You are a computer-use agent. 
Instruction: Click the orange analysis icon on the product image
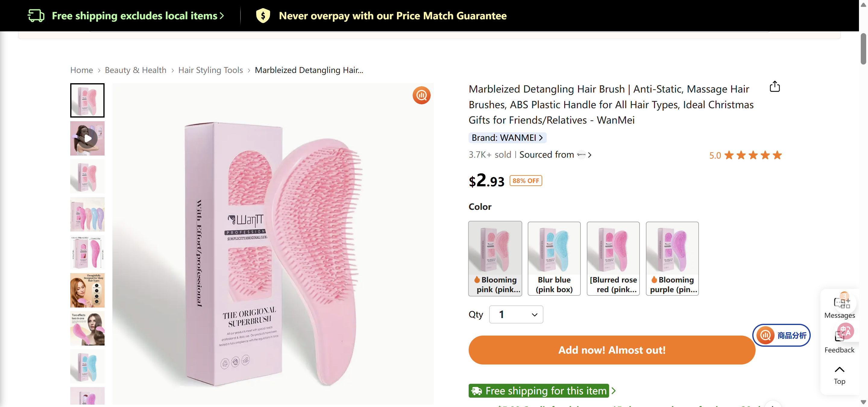coord(421,95)
